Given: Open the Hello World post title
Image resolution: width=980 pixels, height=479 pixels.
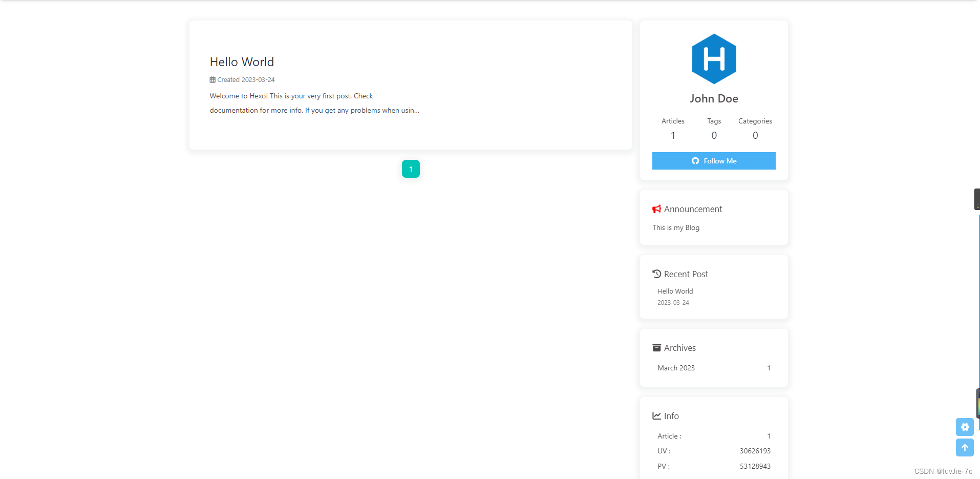Looking at the screenshot, I should [241, 61].
